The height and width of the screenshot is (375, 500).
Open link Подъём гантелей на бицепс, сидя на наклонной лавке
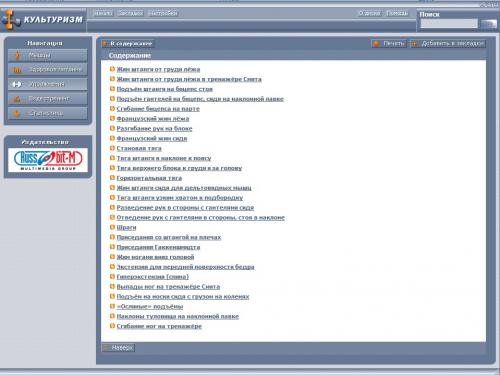point(200,99)
